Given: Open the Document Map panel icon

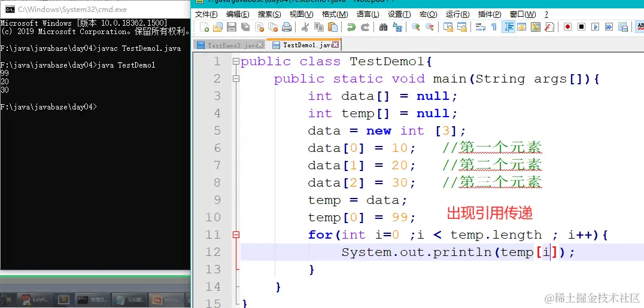Looking at the screenshot, I should coord(536,27).
